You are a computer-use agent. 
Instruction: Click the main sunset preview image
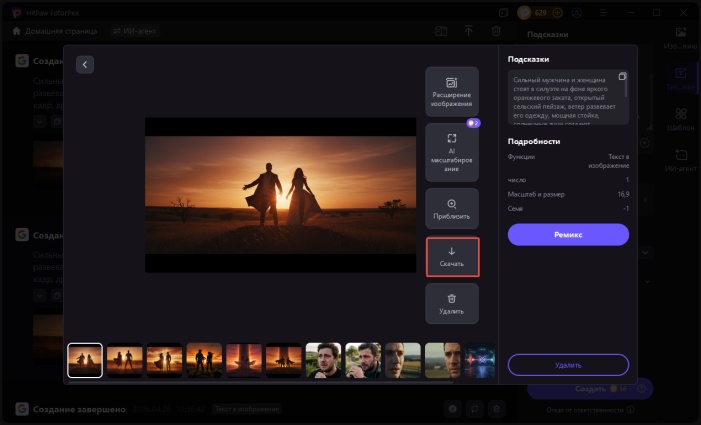click(280, 195)
